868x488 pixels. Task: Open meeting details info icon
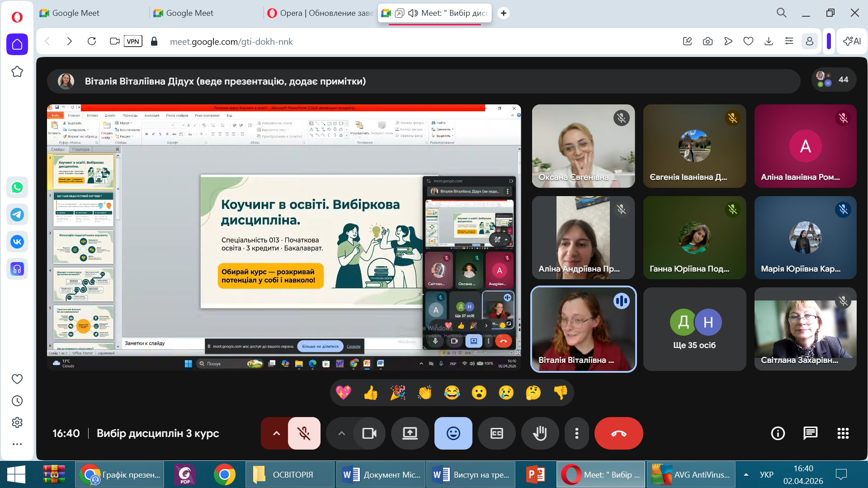tap(778, 433)
